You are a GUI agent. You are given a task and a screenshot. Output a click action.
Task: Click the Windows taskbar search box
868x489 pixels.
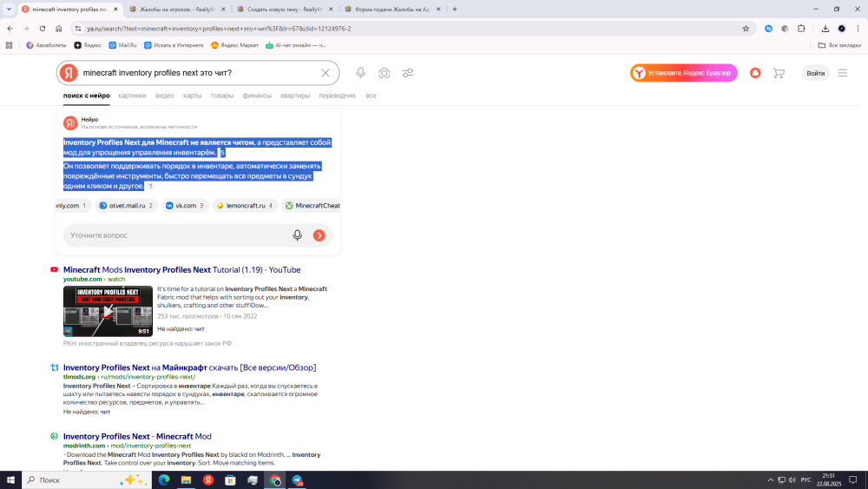86,480
